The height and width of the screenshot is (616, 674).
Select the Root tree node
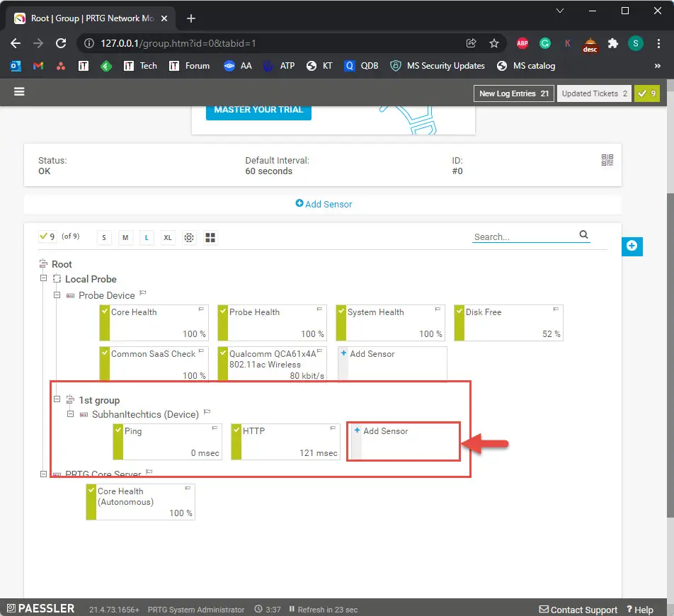pyautogui.click(x=62, y=264)
